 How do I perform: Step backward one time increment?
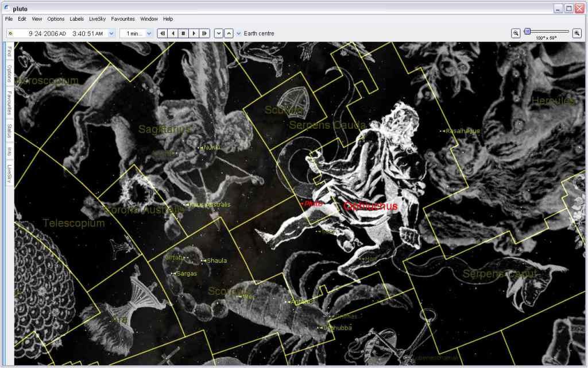163,33
